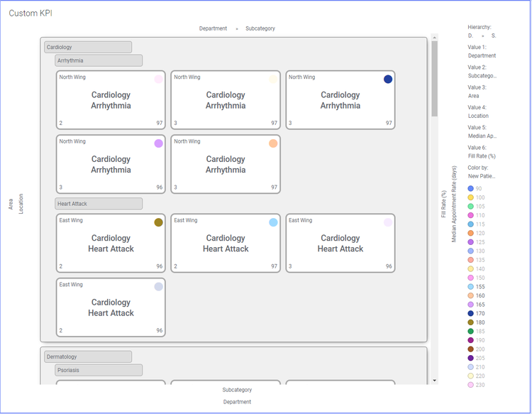Screen dimensions: 532x414
Task: Select legend color 180 swatch
Action: point(470,322)
